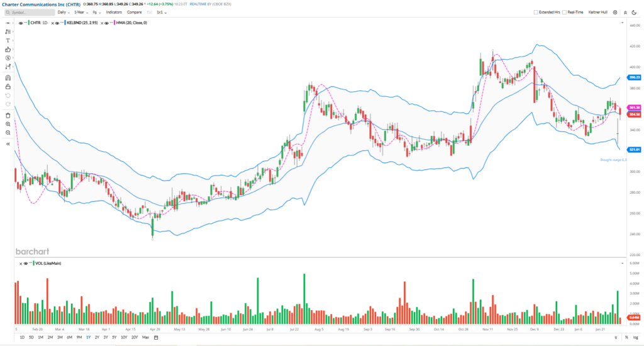Click the lock drawings icon

8,86
